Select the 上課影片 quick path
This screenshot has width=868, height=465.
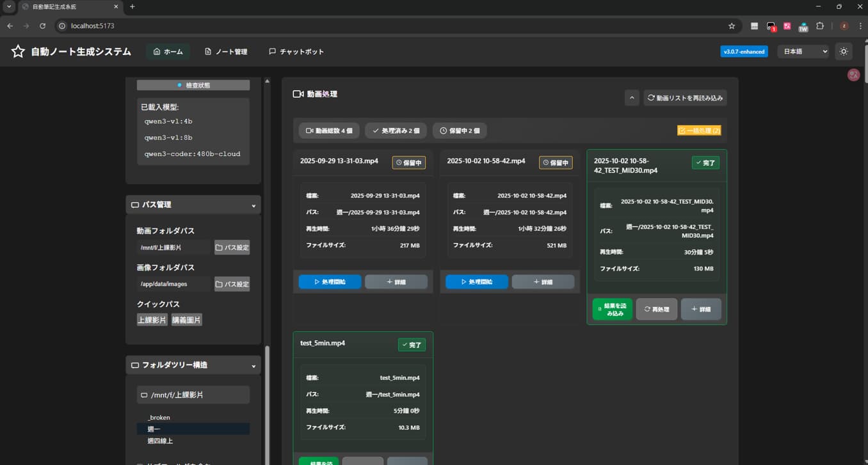(x=152, y=320)
